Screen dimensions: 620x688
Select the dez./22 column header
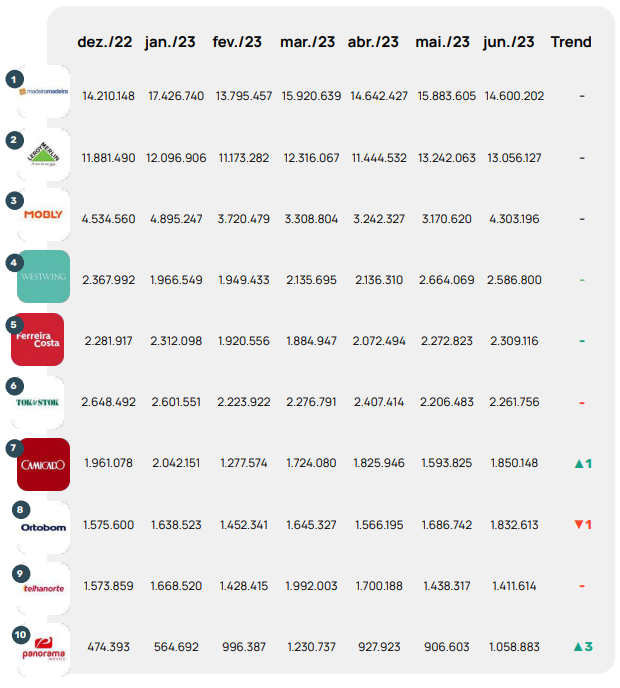coord(106,42)
